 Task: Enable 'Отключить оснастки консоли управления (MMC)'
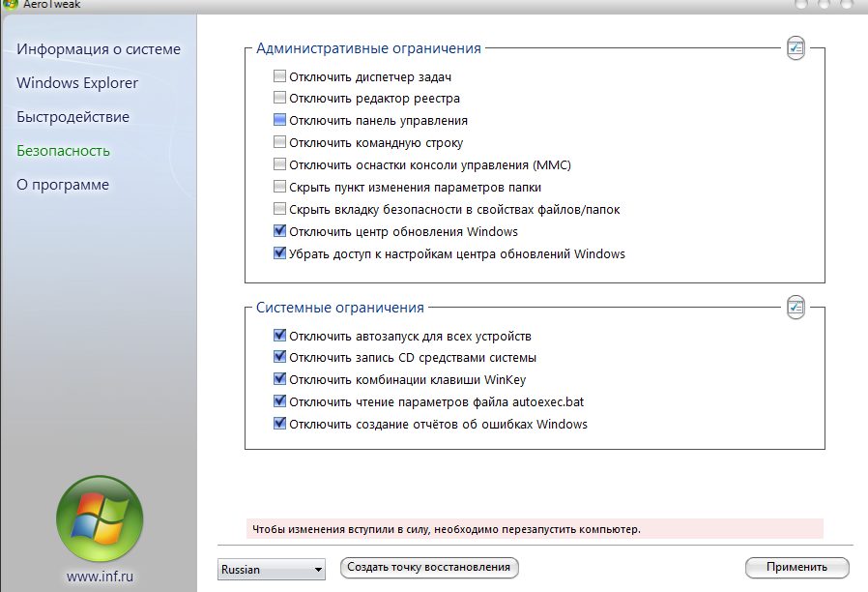pos(279,164)
